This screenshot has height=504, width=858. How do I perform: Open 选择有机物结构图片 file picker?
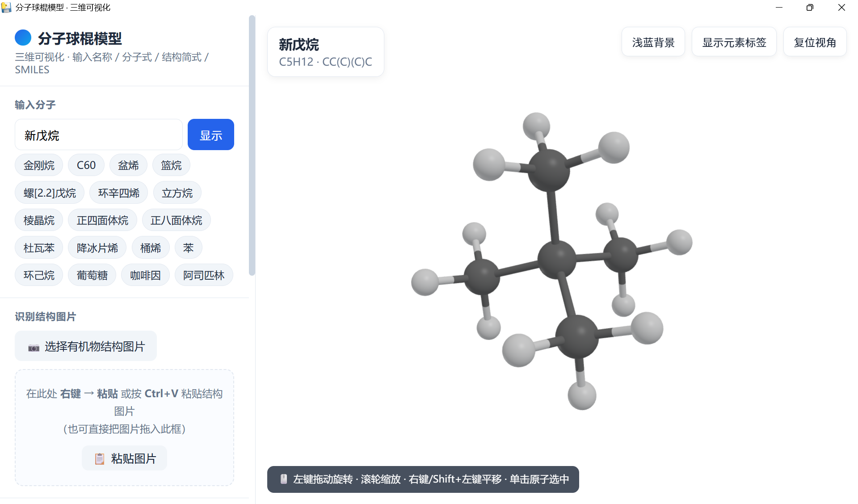[x=86, y=346]
